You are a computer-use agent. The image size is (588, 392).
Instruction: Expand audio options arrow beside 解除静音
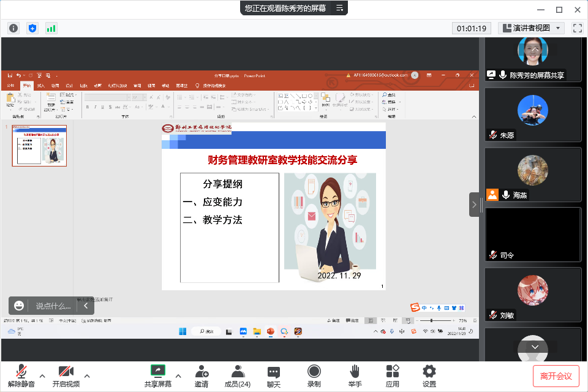click(x=42, y=375)
